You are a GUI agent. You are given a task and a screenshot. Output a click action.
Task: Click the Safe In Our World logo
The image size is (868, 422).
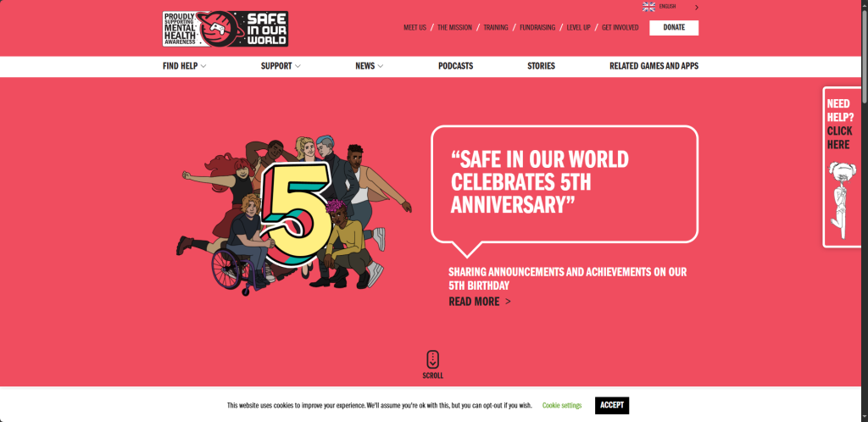pos(225,29)
